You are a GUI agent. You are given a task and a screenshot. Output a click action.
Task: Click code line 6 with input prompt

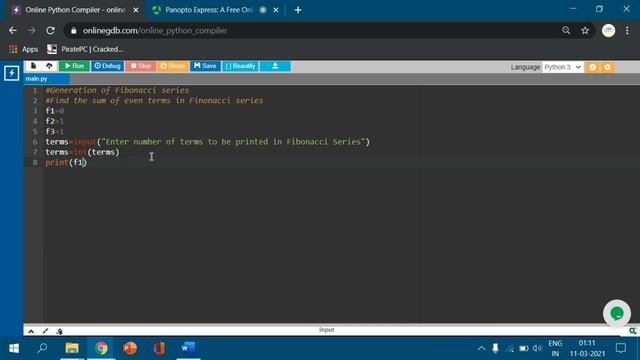pyautogui.click(x=207, y=142)
